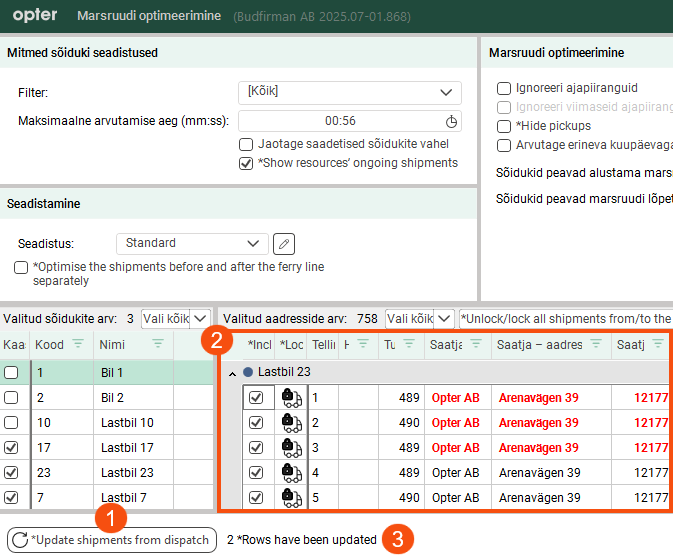Open the Filter dropdown showing [Kõik]
673x558 pixels.
[x=349, y=92]
